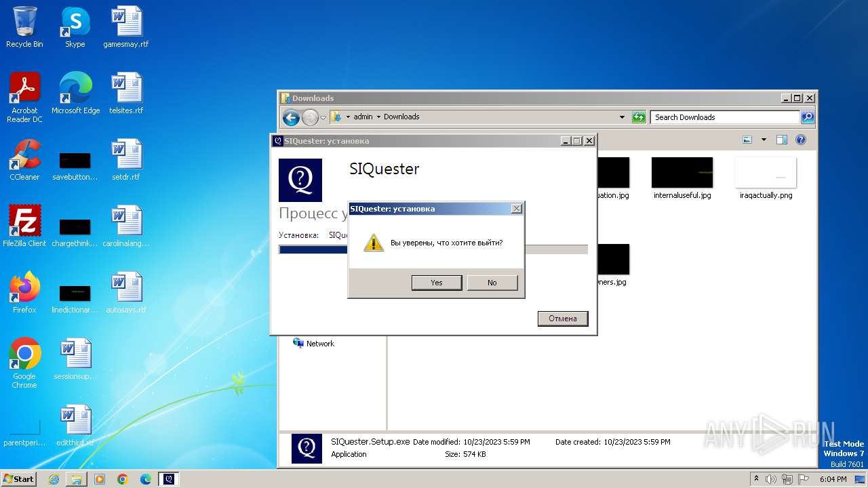Open the CCleaner desktop shortcut

click(x=24, y=160)
